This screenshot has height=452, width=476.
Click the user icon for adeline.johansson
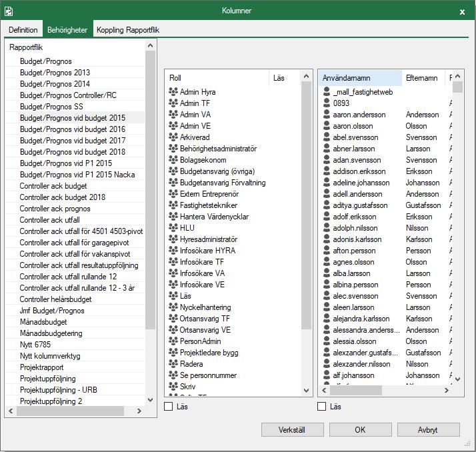click(x=327, y=182)
